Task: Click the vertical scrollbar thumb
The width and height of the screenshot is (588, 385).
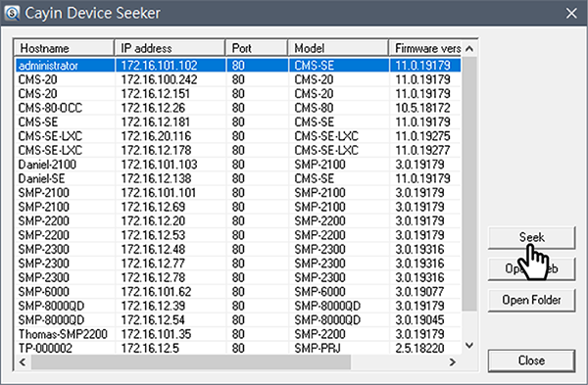Action: coord(469,184)
